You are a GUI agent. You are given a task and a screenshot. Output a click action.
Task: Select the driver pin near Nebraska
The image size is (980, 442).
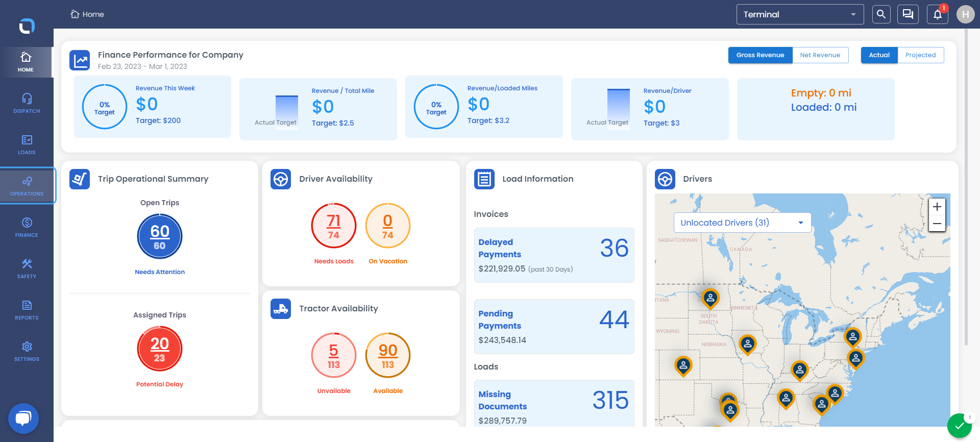pos(747,345)
